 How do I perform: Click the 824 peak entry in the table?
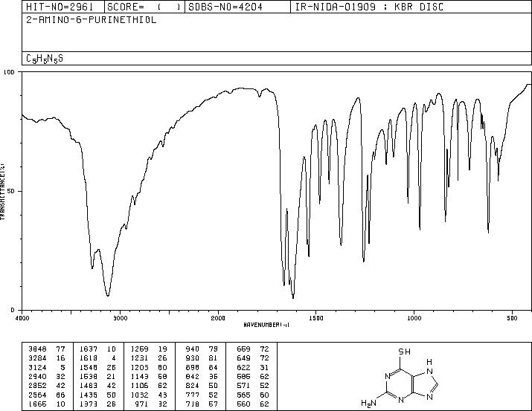[x=202, y=386]
